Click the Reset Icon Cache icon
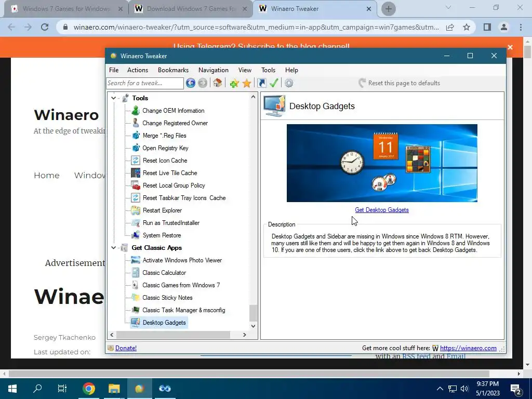The height and width of the screenshot is (399, 532). 136,161
